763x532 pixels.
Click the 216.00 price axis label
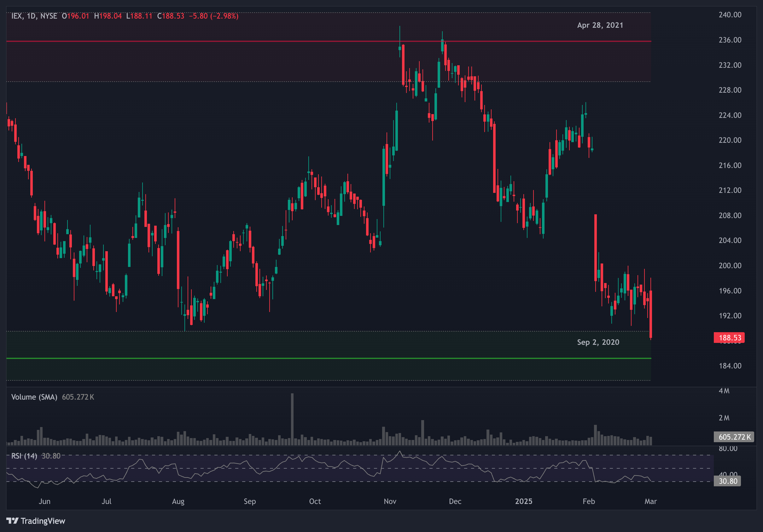click(730, 165)
